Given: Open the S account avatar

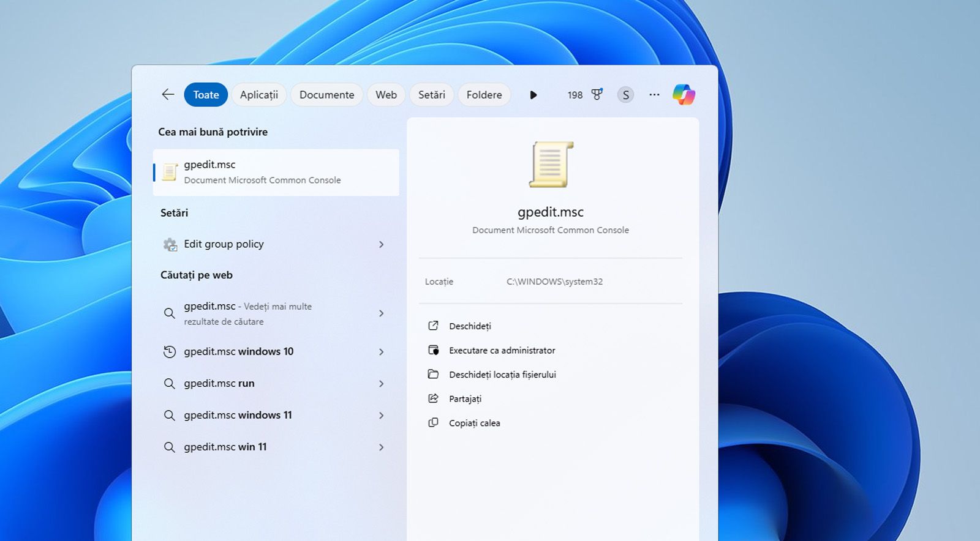Looking at the screenshot, I should [625, 95].
